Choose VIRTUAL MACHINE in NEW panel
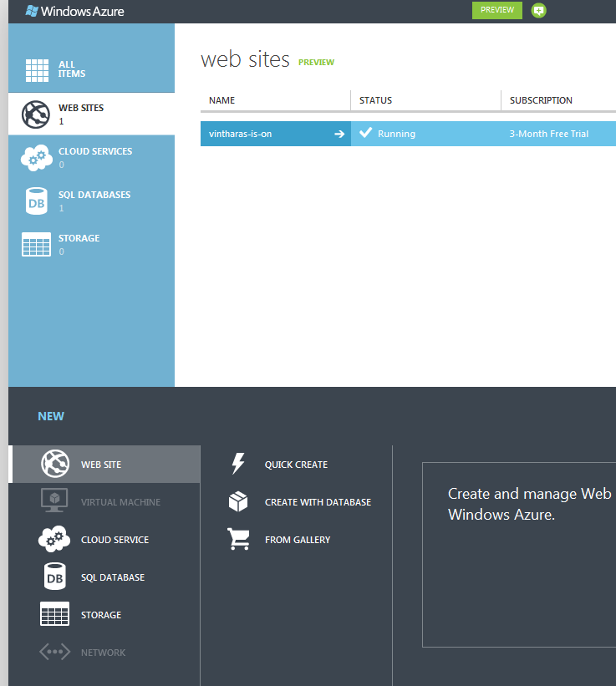The height and width of the screenshot is (686, 616). (x=120, y=502)
